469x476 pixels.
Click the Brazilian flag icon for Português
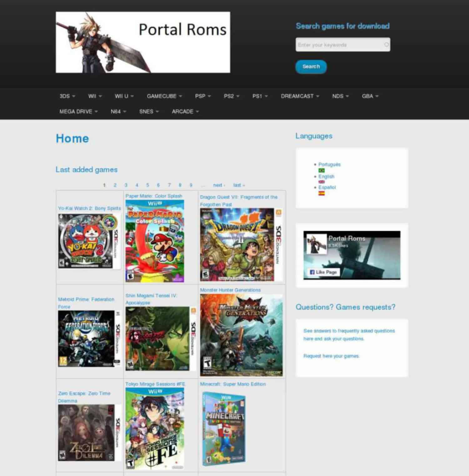[321, 170]
